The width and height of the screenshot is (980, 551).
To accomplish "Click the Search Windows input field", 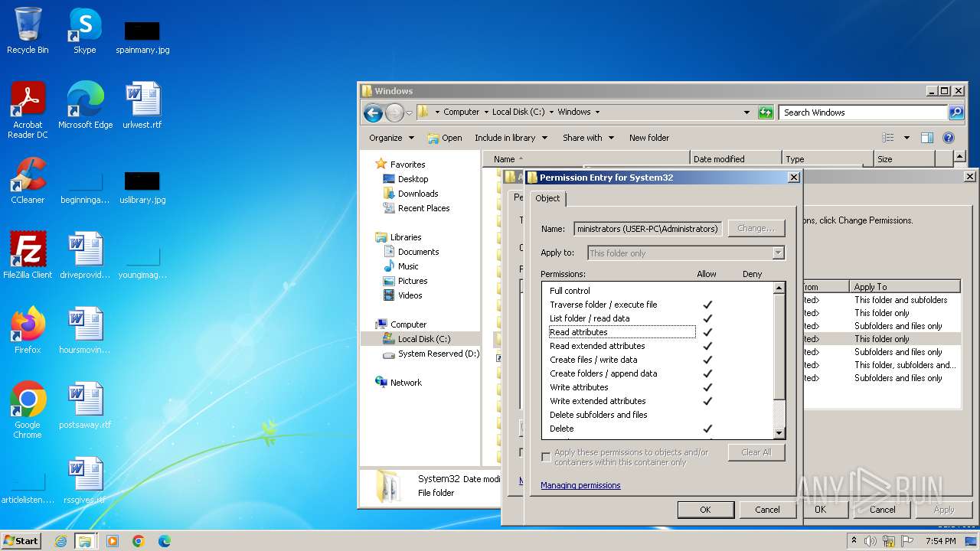I will point(863,112).
